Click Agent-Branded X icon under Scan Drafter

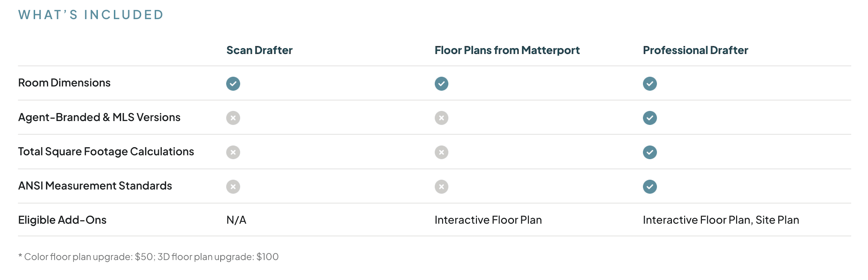coord(233,118)
